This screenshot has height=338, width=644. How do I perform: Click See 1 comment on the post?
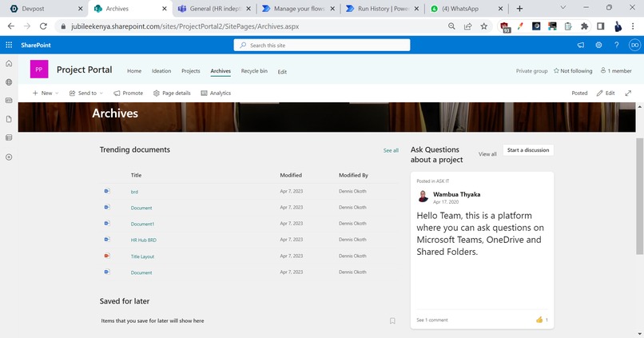[432, 320]
